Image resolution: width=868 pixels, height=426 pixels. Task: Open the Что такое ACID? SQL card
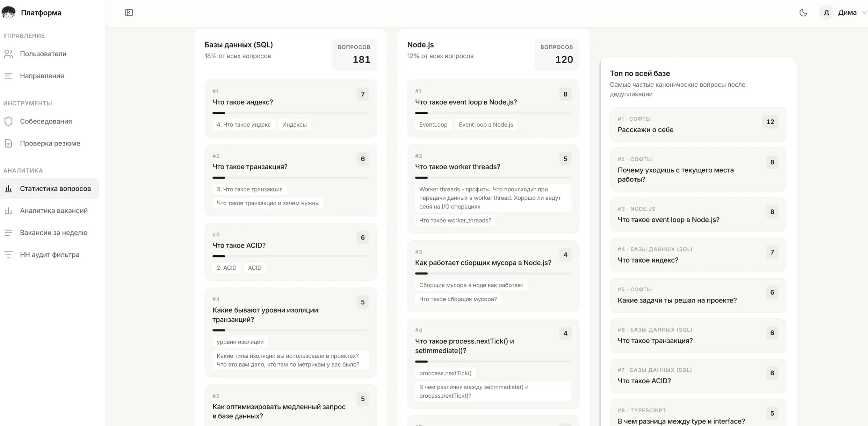239,245
